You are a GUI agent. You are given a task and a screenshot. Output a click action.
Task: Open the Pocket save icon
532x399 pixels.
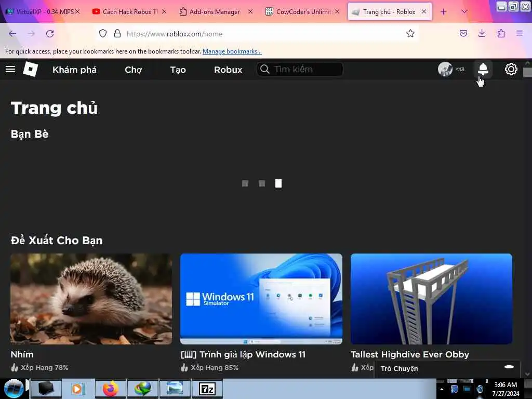tap(463, 33)
